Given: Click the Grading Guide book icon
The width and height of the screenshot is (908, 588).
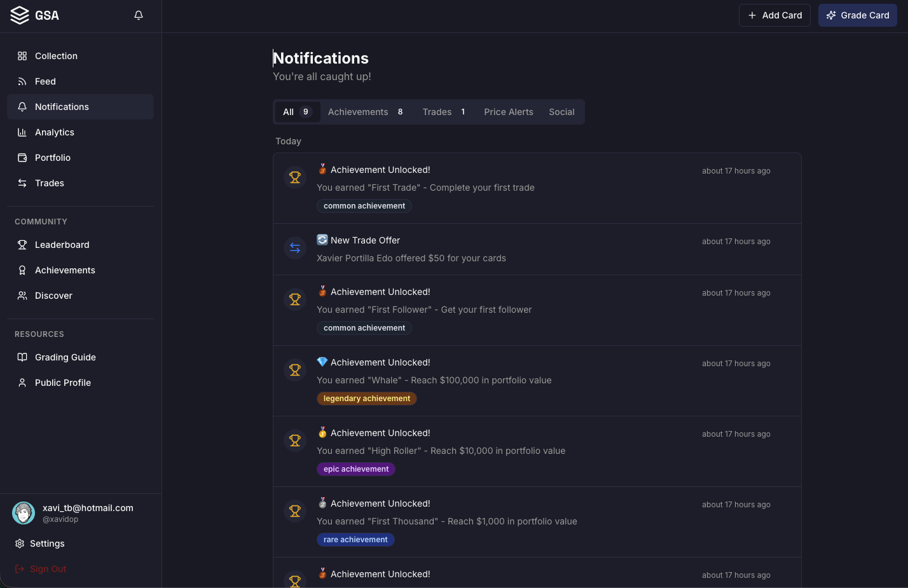Looking at the screenshot, I should click(x=22, y=357).
